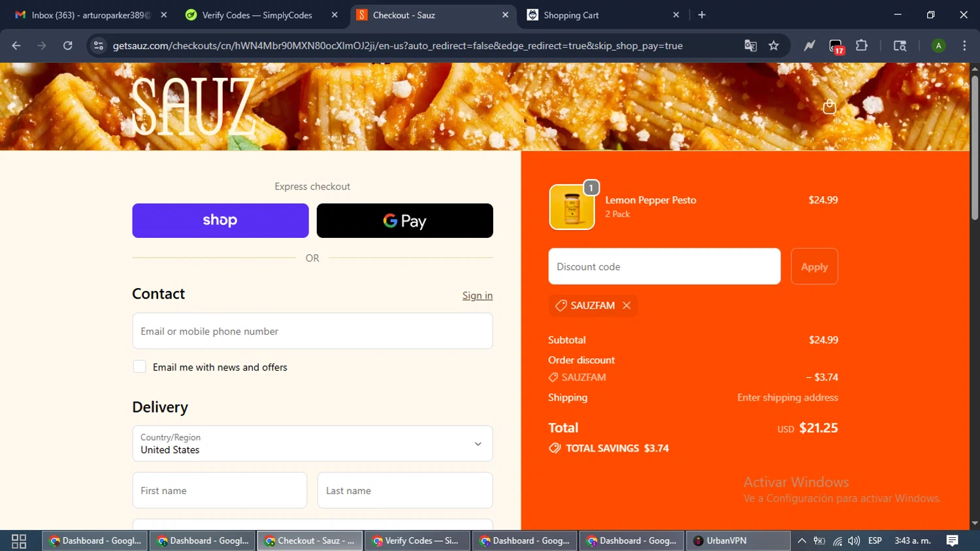Remove the SAUZFAM discount code tag
This screenshot has width=980, height=551.
click(x=627, y=305)
